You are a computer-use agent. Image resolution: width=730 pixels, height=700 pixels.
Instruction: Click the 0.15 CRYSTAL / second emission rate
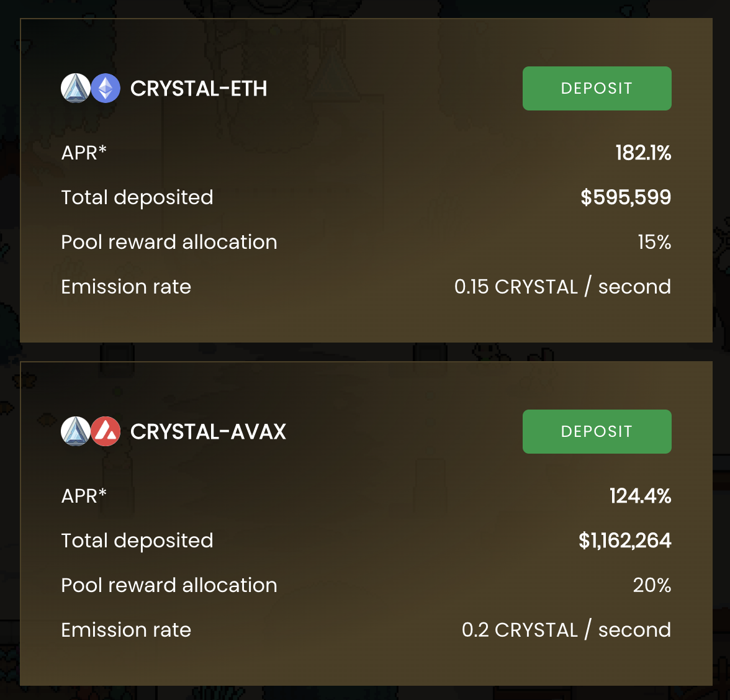coord(563,286)
